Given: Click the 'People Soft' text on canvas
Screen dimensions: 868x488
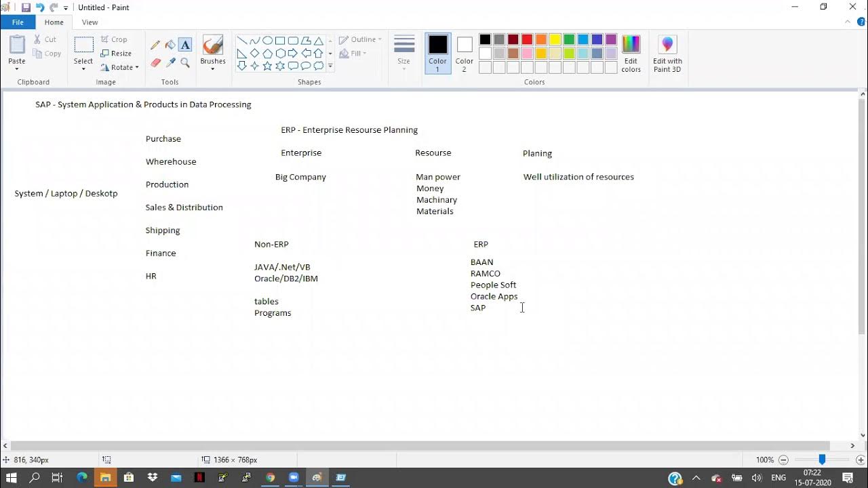Looking at the screenshot, I should tap(493, 285).
